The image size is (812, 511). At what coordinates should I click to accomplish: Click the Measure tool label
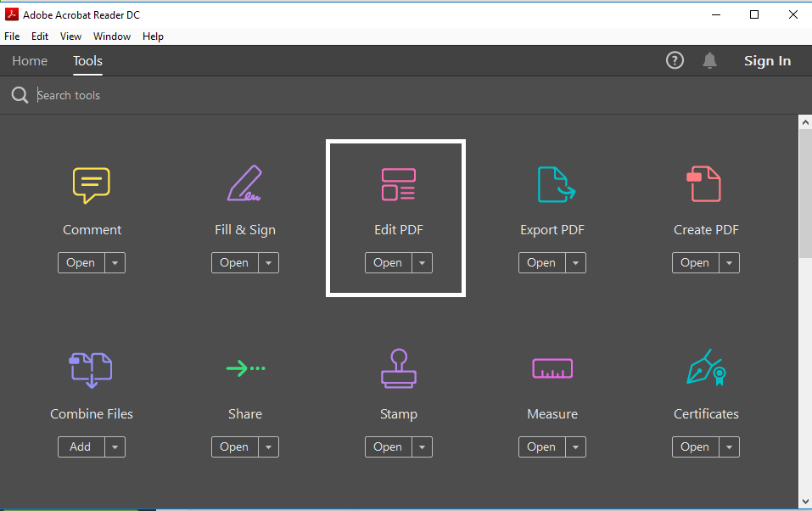552,413
